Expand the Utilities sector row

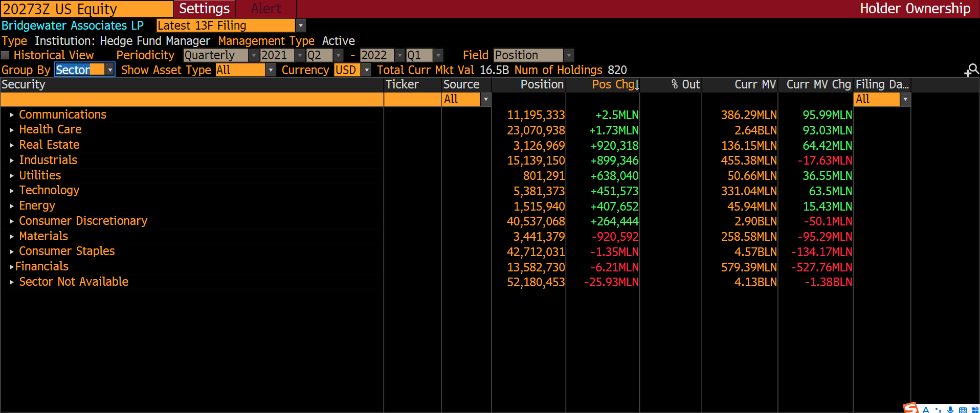click(x=12, y=176)
